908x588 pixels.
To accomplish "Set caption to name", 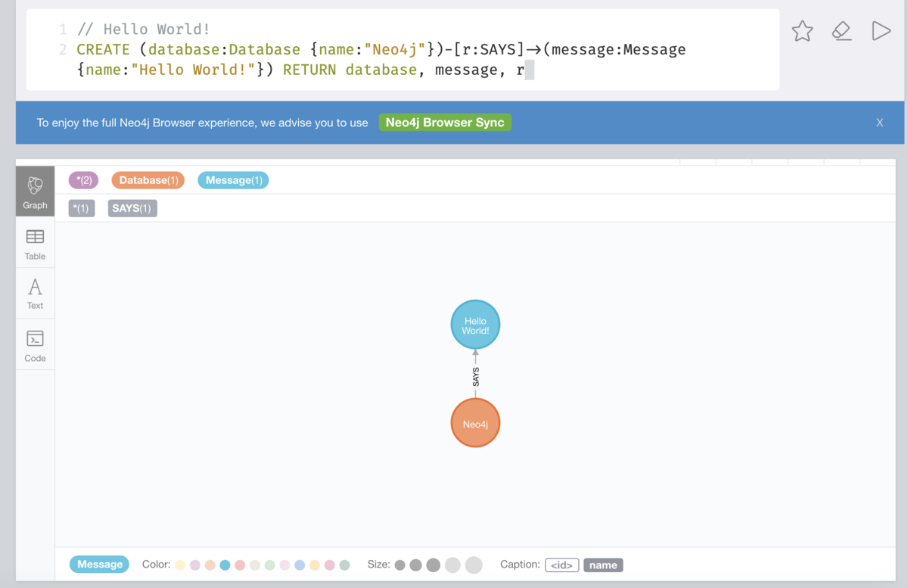I will (x=603, y=565).
